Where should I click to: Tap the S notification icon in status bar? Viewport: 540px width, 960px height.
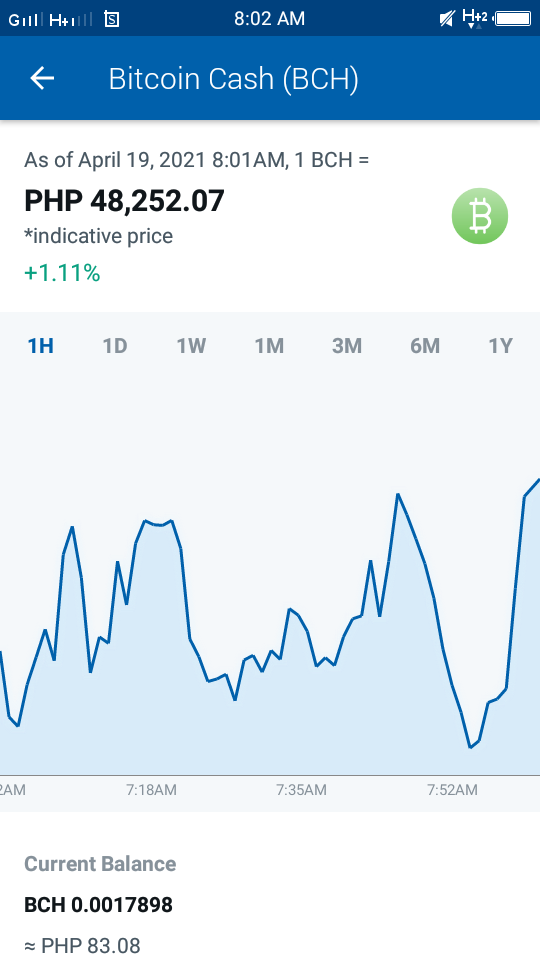(111, 19)
